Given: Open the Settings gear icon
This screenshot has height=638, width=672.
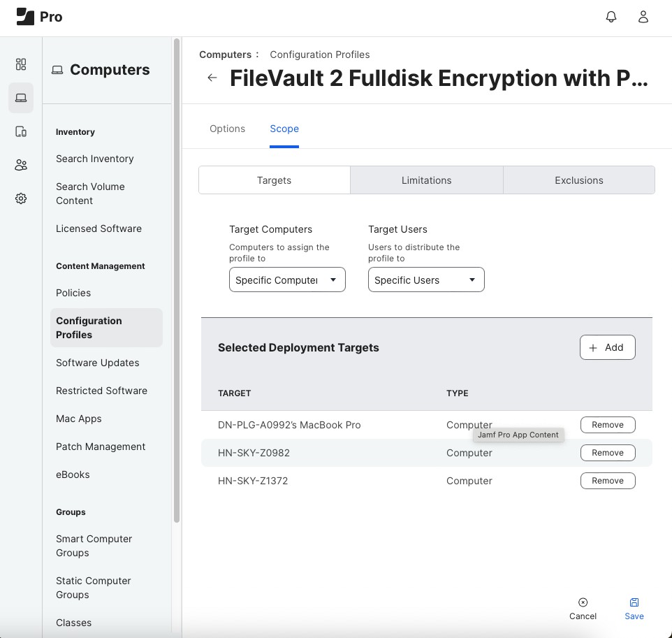Looking at the screenshot, I should tap(21, 198).
